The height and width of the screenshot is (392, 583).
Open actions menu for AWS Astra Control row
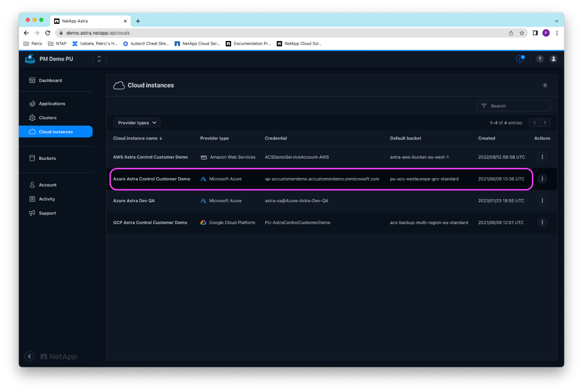(542, 157)
